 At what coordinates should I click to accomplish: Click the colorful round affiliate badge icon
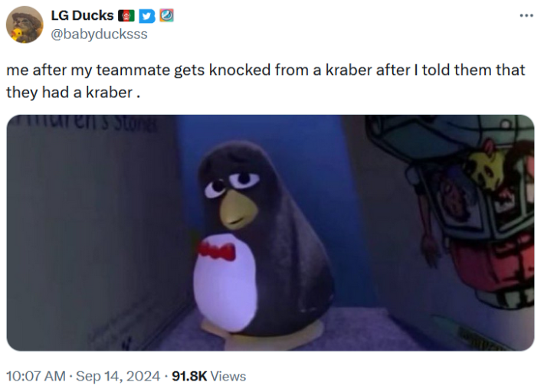pos(166,15)
